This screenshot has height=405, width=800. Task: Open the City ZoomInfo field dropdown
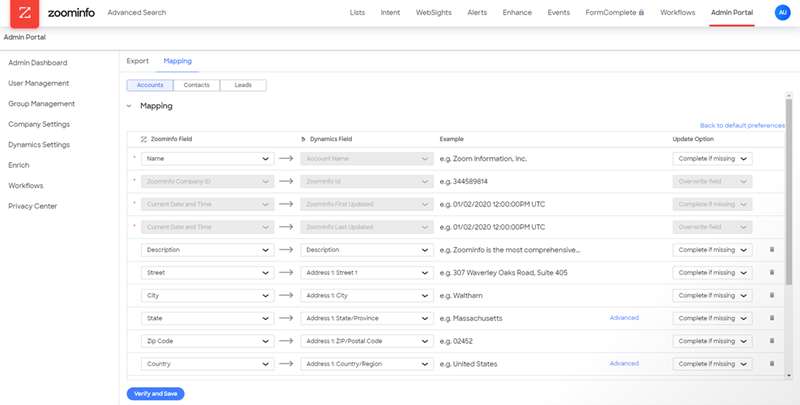pyautogui.click(x=208, y=295)
